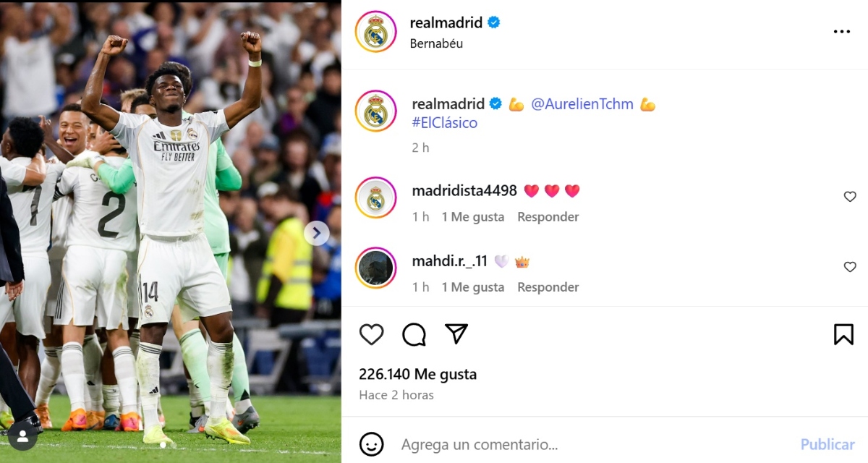The height and width of the screenshot is (463, 868).
Task: Click the Publicar button
Action: (x=827, y=444)
